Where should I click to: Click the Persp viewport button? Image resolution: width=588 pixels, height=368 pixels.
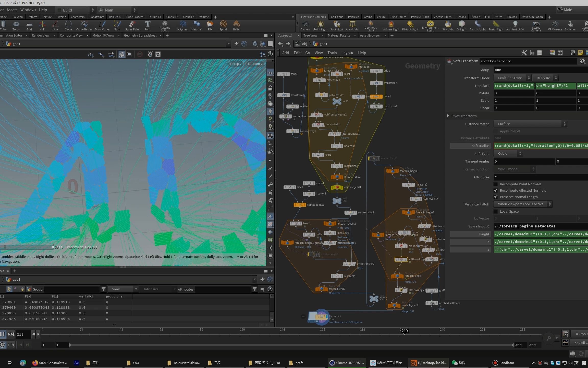pos(235,64)
